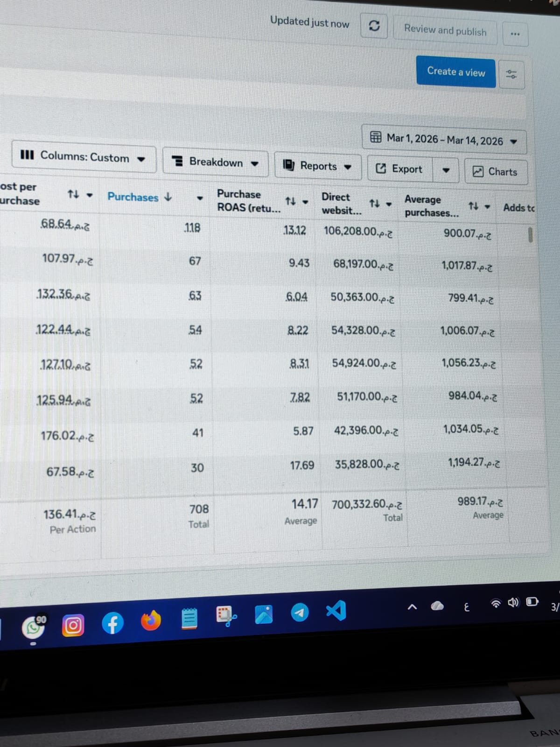The width and height of the screenshot is (560, 747).
Task: Click purchases value 63
Action: tap(195, 296)
